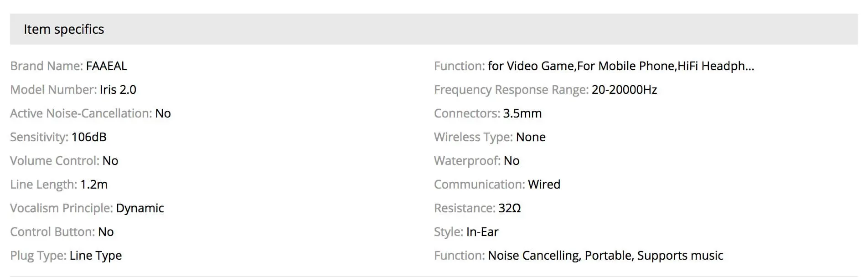The width and height of the screenshot is (868, 277).
Task: Select the Frequency Response Range 20-20000Hz value
Action: [624, 90]
